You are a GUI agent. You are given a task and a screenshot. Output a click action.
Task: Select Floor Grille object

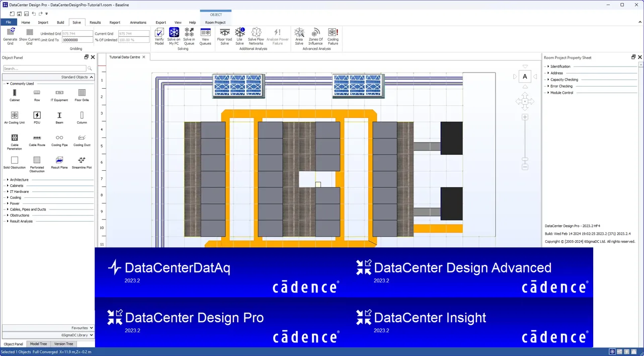[x=82, y=96]
